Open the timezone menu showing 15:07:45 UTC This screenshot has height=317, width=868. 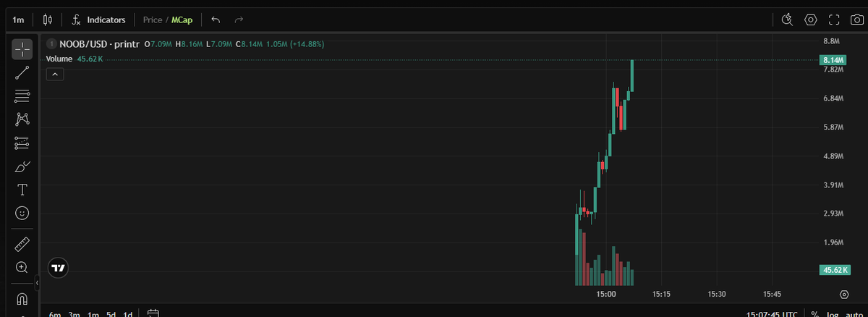coord(773,315)
